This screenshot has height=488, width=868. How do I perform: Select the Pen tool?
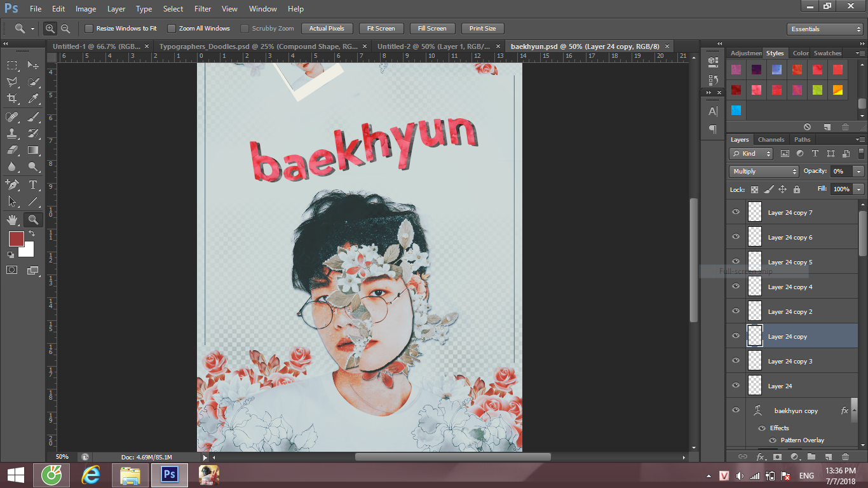[12, 185]
